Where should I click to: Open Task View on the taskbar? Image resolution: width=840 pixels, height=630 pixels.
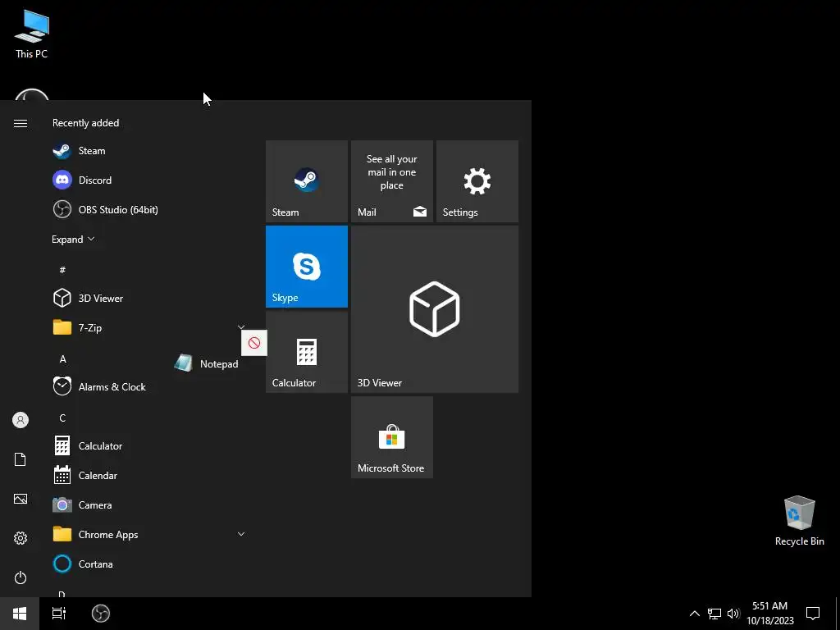pos(59,614)
